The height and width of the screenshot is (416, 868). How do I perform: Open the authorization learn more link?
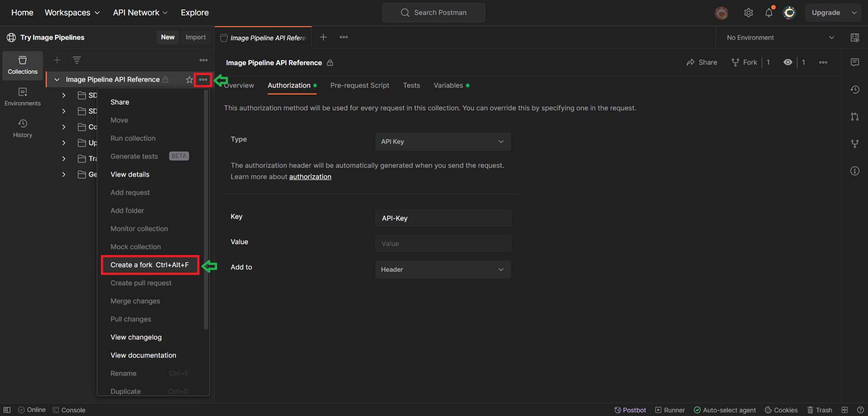tap(310, 177)
